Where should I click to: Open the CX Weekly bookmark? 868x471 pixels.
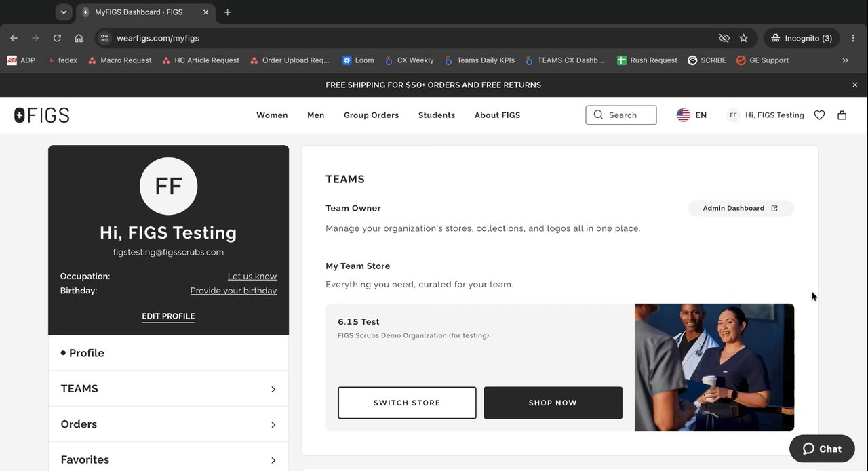pyautogui.click(x=409, y=60)
